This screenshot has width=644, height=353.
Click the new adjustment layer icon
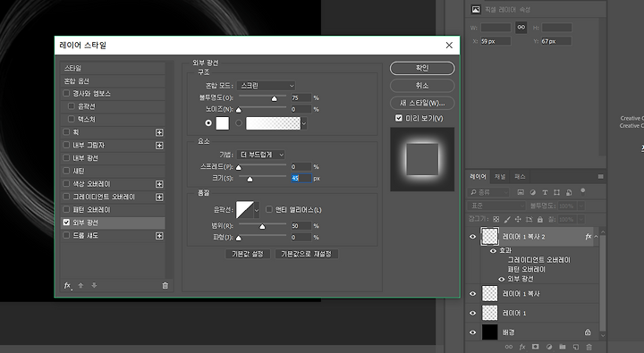tap(549, 347)
